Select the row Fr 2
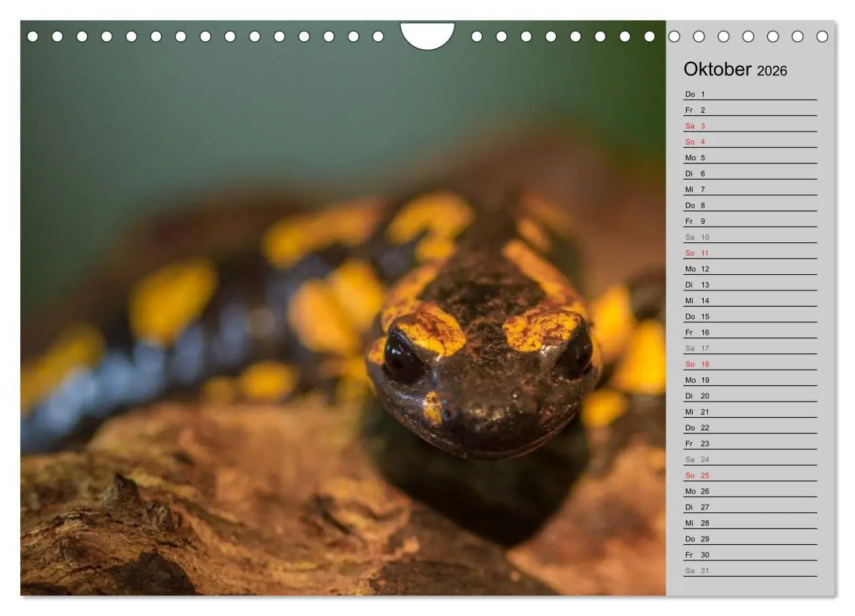 coord(750,110)
